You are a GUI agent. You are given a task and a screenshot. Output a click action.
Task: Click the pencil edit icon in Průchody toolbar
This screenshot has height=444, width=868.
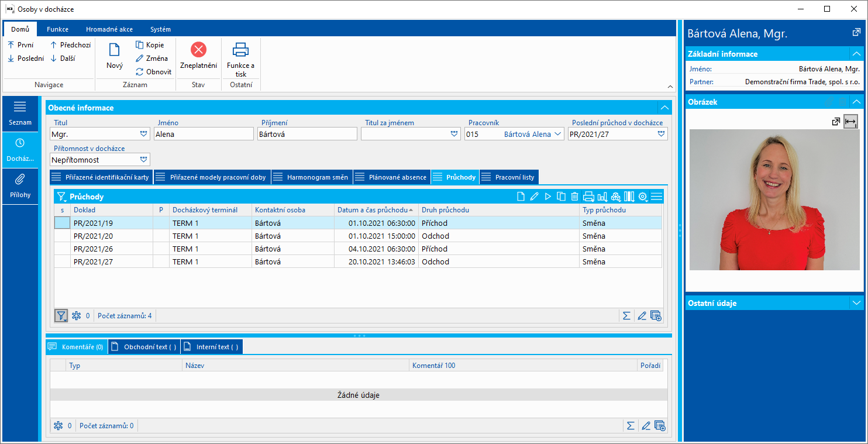tap(534, 197)
